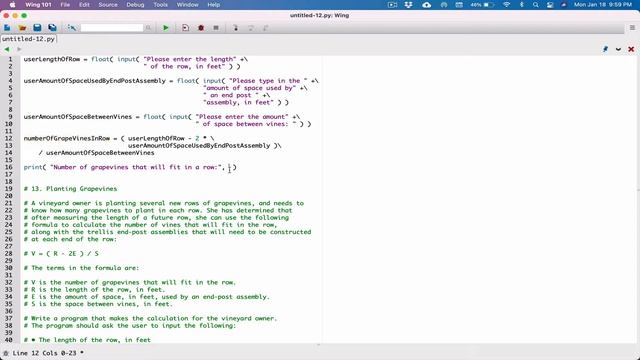
Task: Click the battery 46% status indicator
Action: [x=482, y=5]
